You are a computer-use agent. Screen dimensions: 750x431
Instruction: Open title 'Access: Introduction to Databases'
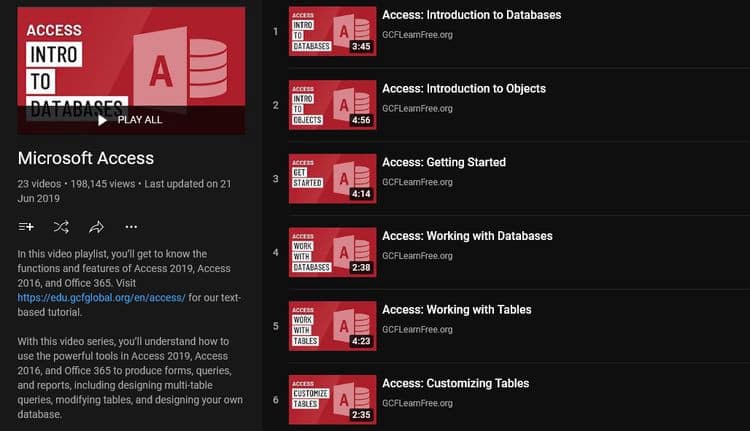coord(472,15)
